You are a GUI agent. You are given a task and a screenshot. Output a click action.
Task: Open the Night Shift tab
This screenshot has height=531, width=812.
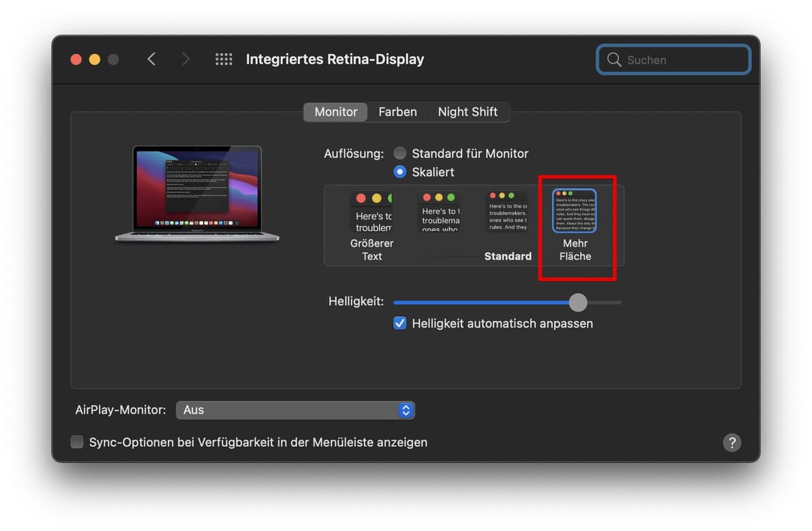tap(468, 112)
